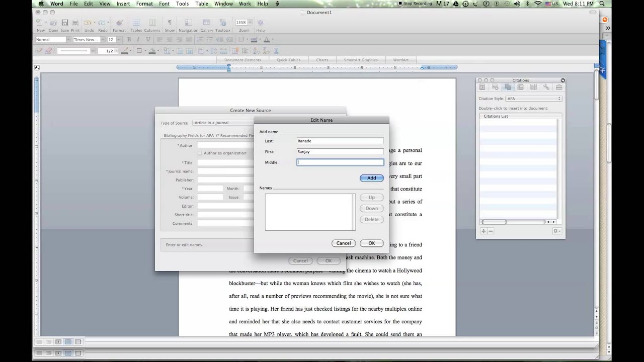Image resolution: width=644 pixels, height=362 pixels.
Task: Click the remove citation minus button
Action: pos(491,231)
